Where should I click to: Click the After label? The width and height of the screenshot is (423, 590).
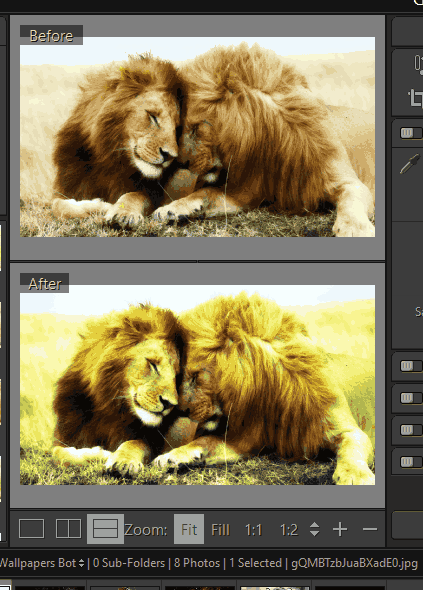click(44, 283)
